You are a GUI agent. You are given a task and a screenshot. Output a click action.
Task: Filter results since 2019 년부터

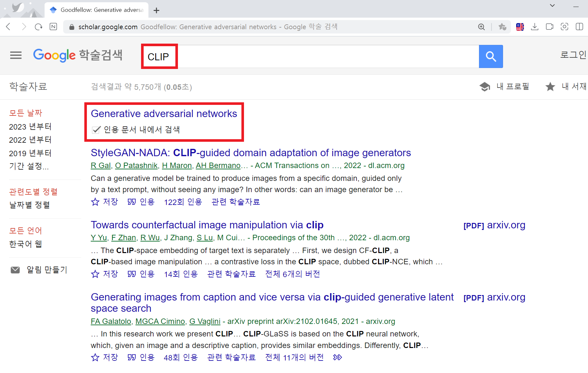[x=30, y=153]
